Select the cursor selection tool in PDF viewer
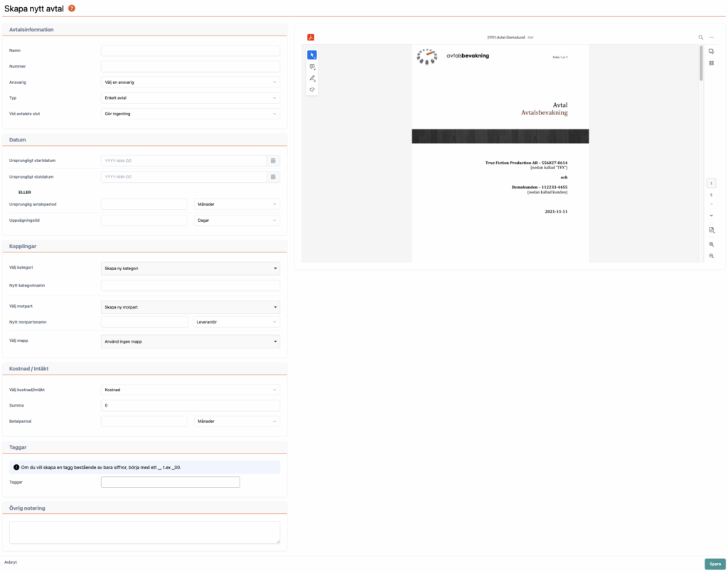Screen dimensions: 728x573 (312, 55)
